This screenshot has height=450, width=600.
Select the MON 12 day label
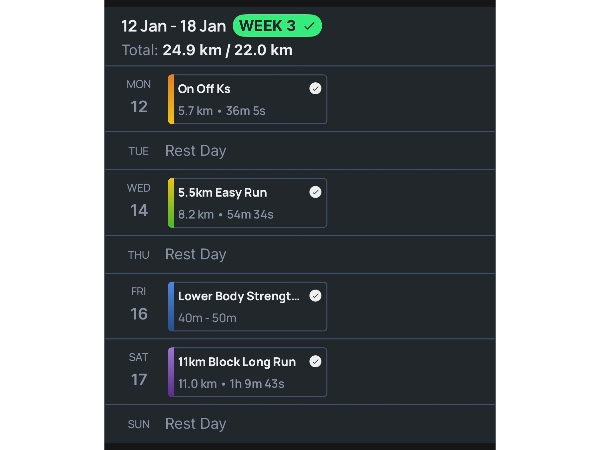point(139,98)
